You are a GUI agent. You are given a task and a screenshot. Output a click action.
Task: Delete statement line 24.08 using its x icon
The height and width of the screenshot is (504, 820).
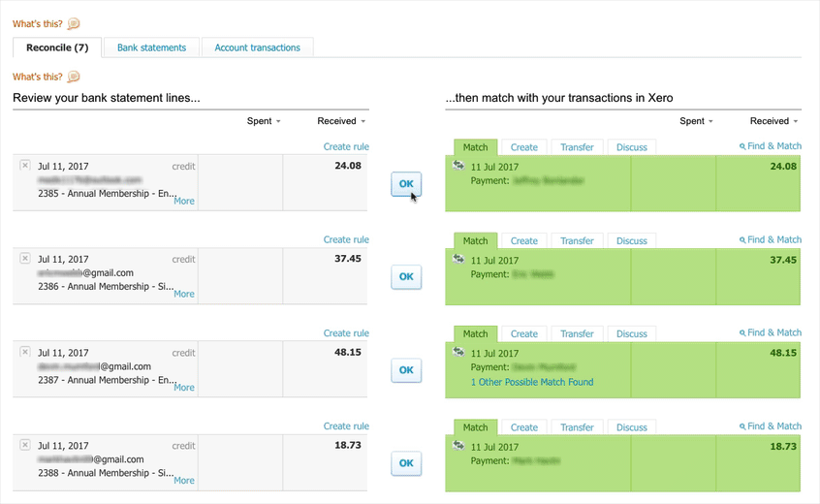24,165
